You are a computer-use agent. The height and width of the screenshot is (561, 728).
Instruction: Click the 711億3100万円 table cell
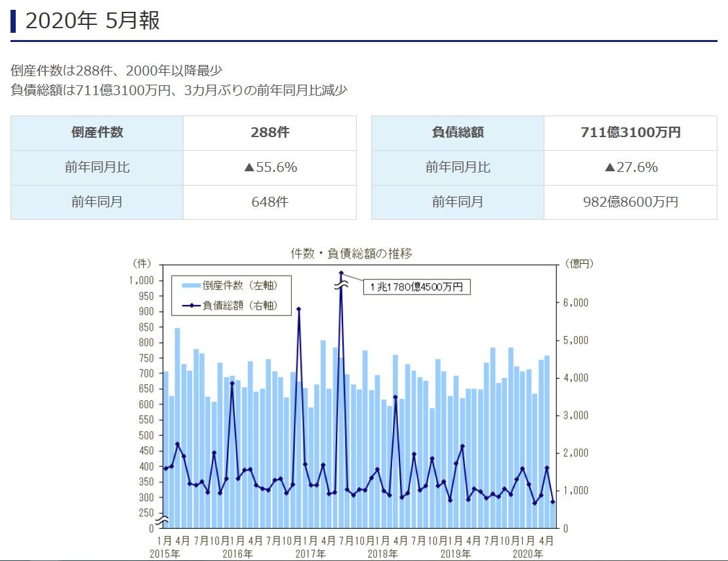[630, 133]
